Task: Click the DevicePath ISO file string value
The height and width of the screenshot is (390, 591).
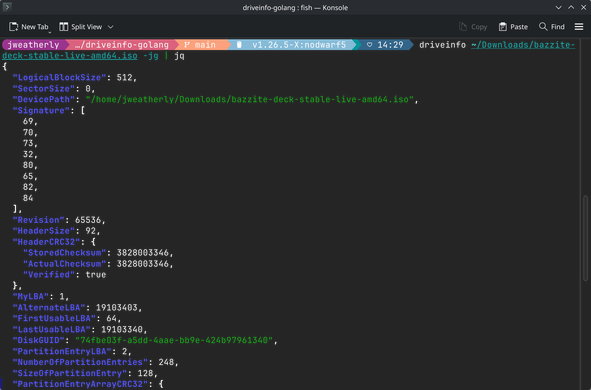Action: (250, 99)
